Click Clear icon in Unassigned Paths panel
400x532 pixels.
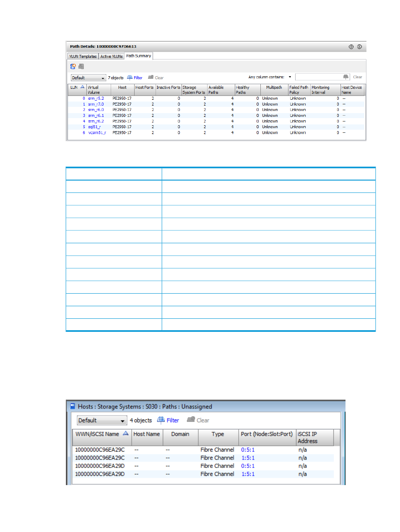(191, 420)
